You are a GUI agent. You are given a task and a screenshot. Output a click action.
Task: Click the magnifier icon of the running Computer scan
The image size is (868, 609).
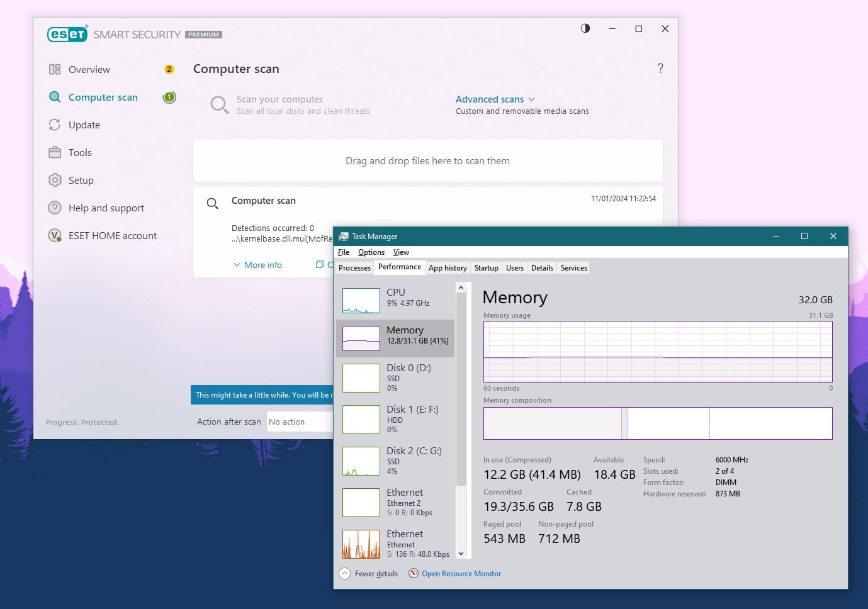point(213,203)
